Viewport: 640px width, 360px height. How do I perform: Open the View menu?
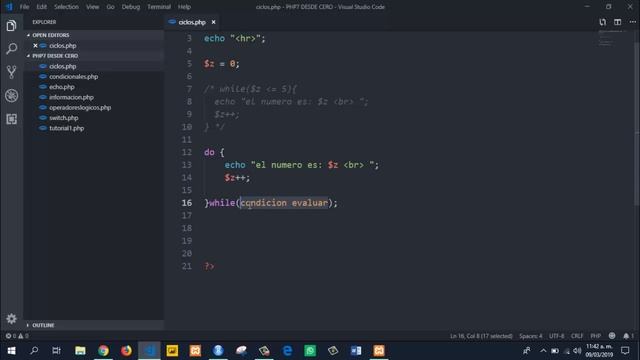93,7
